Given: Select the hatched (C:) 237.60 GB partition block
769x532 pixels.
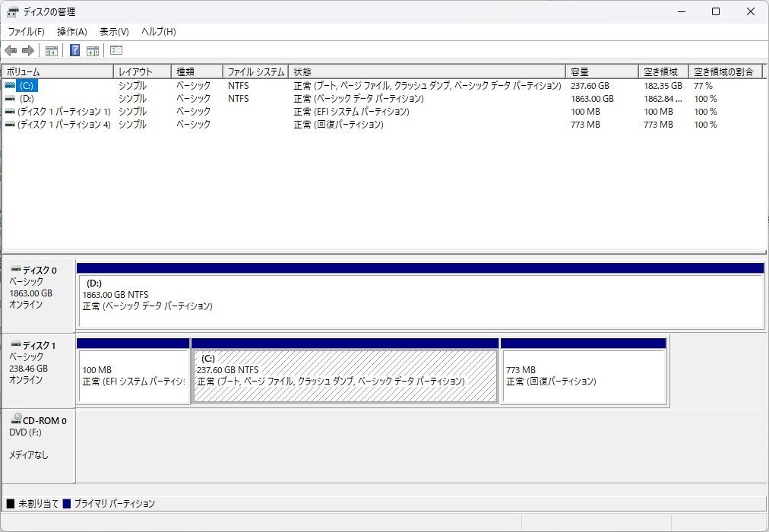Looking at the screenshot, I should click(345, 371).
